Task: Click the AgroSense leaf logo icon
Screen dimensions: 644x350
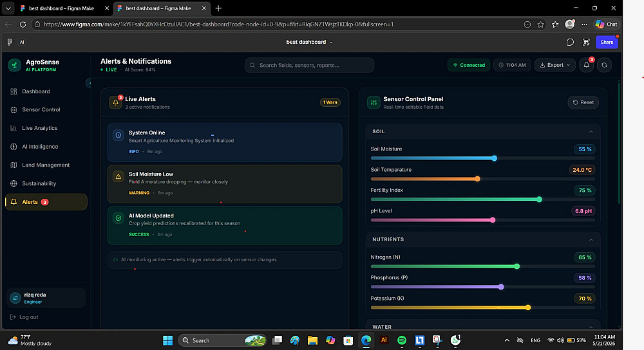Action: (x=15, y=65)
